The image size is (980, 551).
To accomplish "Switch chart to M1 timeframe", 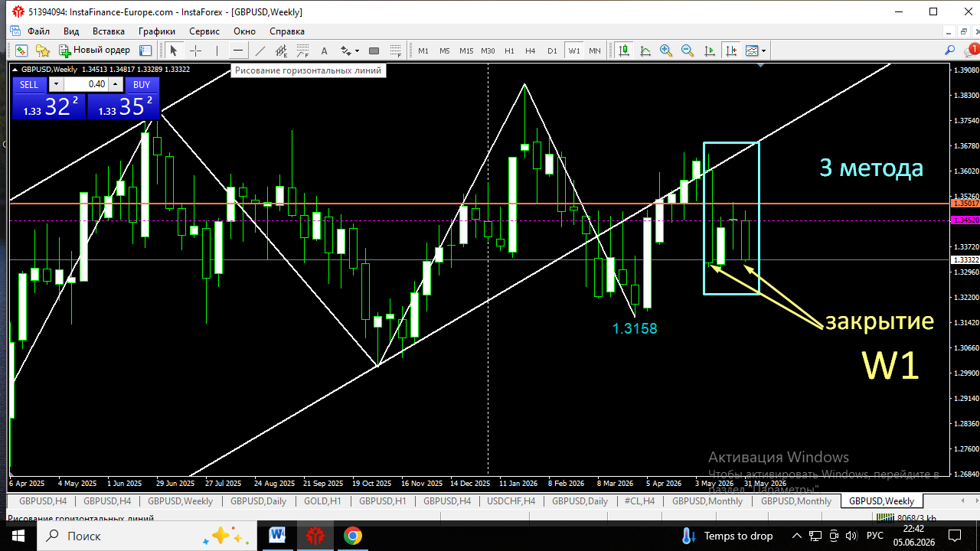I will (423, 51).
